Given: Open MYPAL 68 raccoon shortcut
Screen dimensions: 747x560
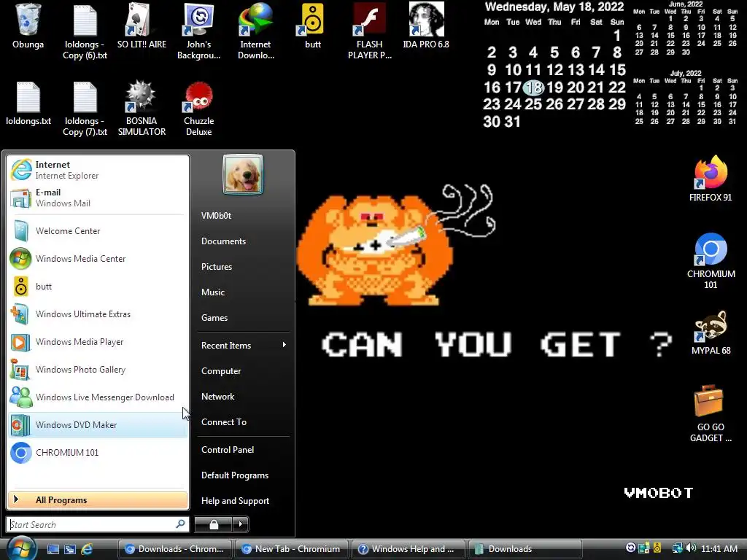Looking at the screenshot, I should pos(711,332).
